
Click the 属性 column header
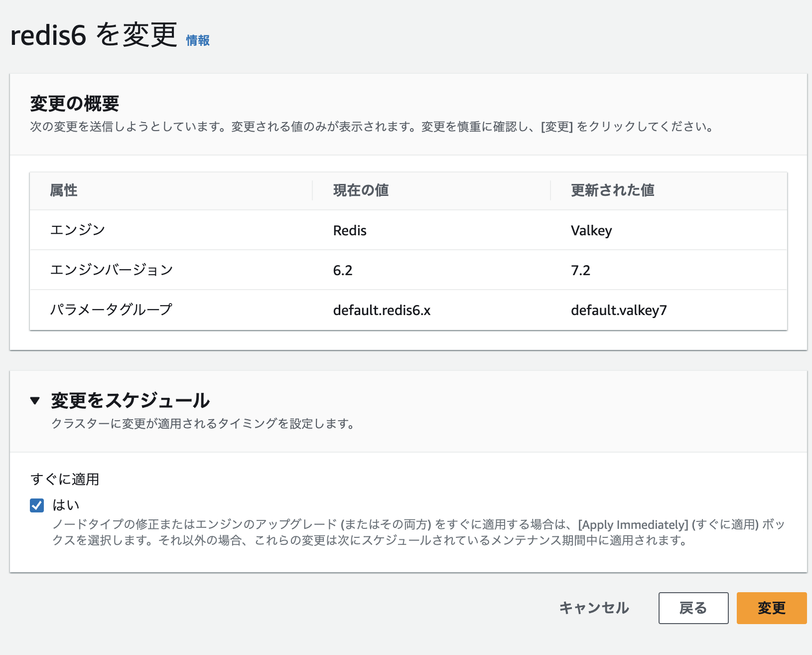tap(64, 190)
